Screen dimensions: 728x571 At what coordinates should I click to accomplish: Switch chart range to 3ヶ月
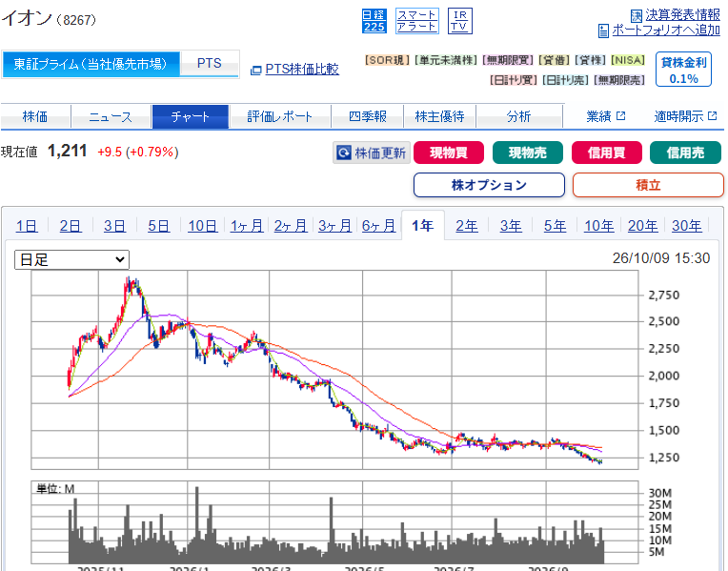(x=334, y=226)
